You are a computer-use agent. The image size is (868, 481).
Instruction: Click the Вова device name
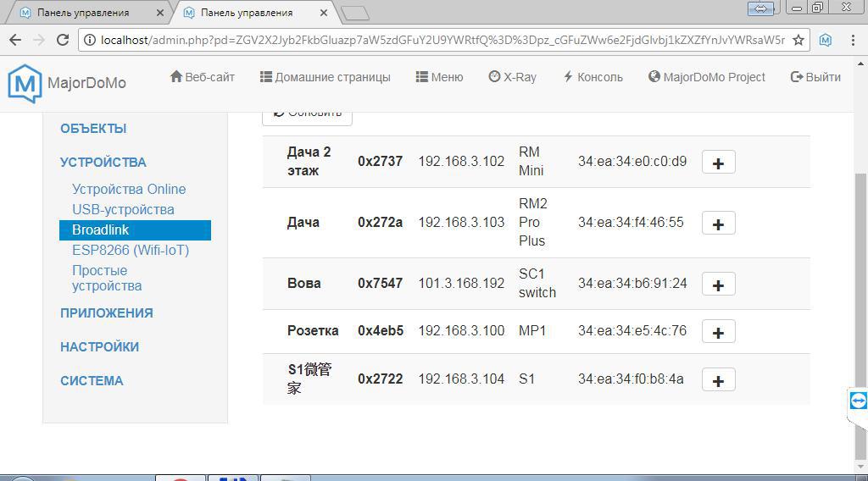pos(304,283)
